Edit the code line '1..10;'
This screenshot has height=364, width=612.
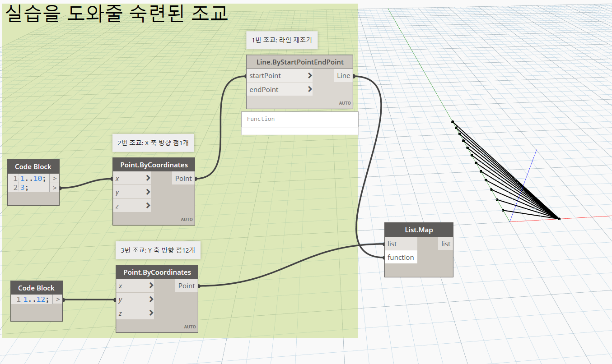click(x=33, y=179)
